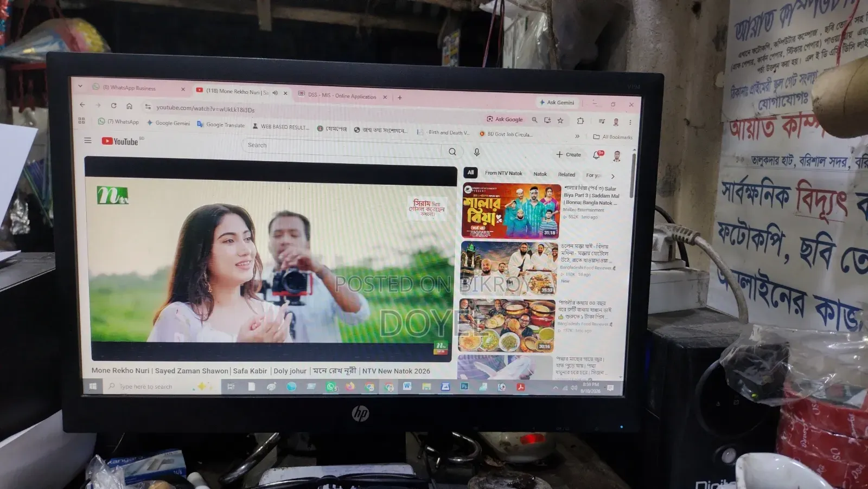Open the Salar Biya Part 3 thumbnail
Viewport: 868px width, 489px height.
pos(511,211)
